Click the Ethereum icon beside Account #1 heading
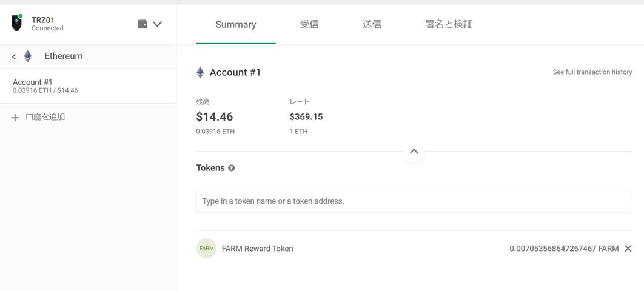Image resolution: width=644 pixels, height=291 pixels. (200, 72)
